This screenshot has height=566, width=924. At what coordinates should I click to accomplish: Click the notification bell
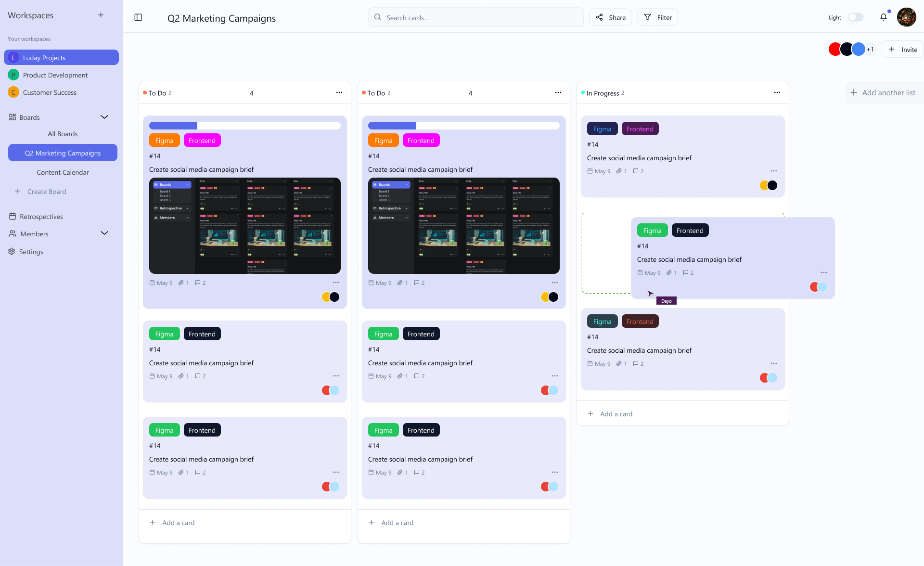(884, 17)
